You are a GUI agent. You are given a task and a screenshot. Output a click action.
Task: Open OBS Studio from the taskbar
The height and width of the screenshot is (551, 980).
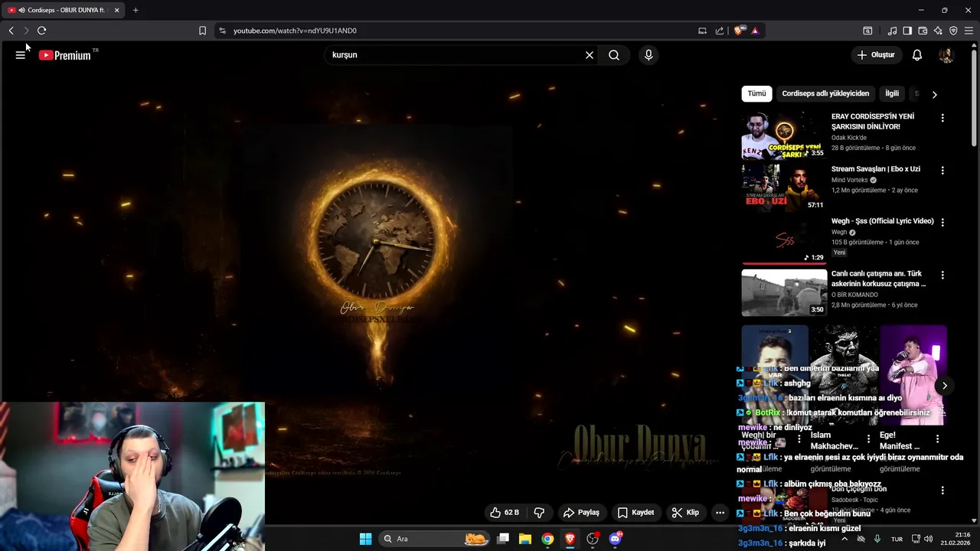pos(592,539)
